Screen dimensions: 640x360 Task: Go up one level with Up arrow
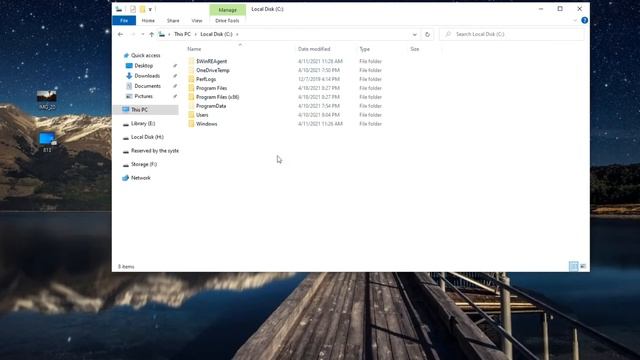[x=151, y=34]
